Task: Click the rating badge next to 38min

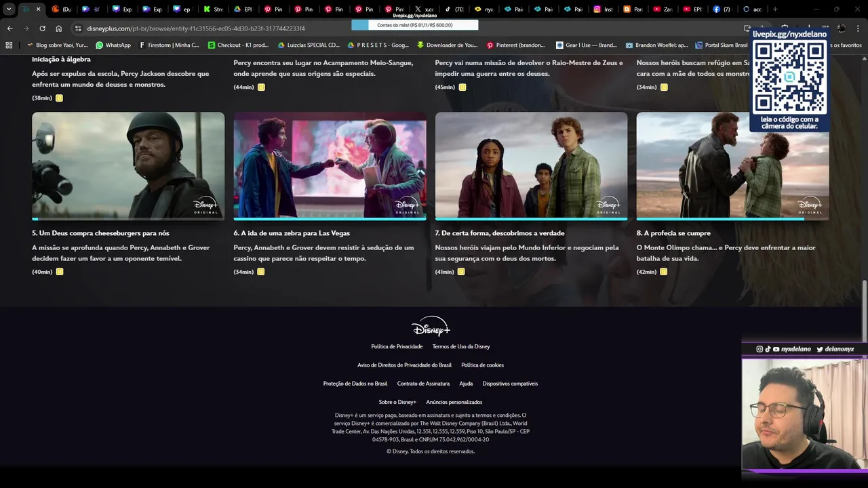Action: click(x=59, y=98)
